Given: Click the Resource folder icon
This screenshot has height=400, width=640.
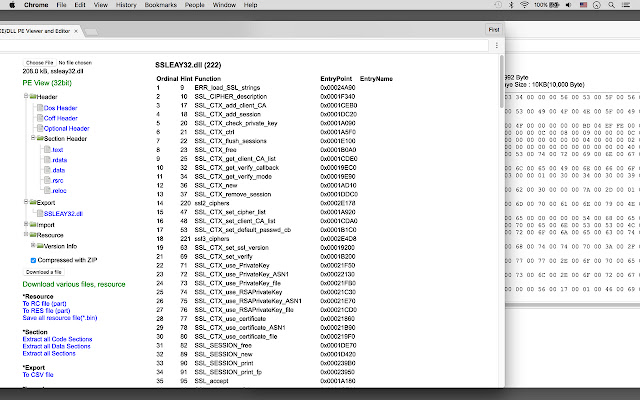Looking at the screenshot, I should coord(33,235).
